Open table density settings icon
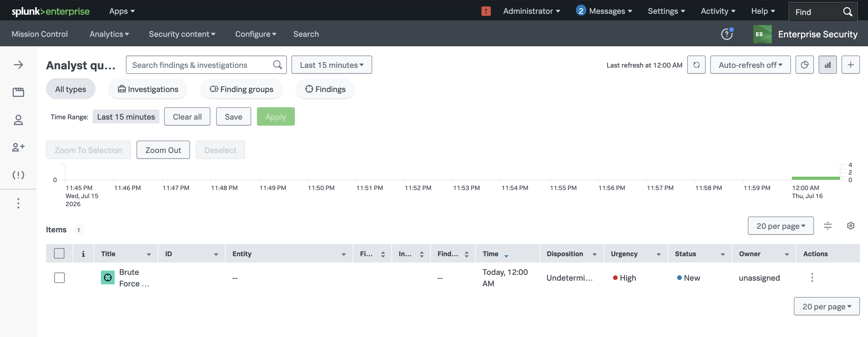This screenshot has width=868, height=337. (827, 226)
